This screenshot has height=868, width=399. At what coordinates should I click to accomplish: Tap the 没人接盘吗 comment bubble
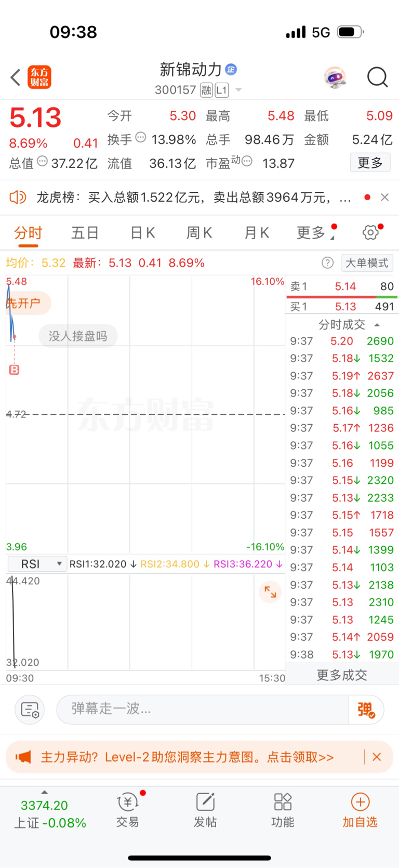tap(78, 336)
